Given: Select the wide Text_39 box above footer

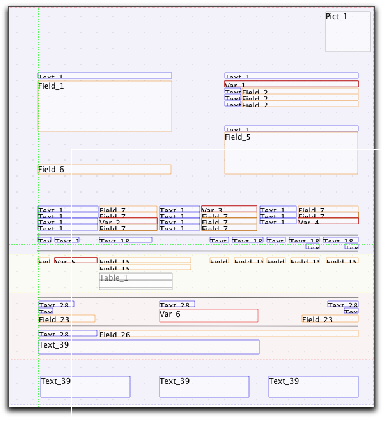Looking at the screenshot, I should [149, 347].
